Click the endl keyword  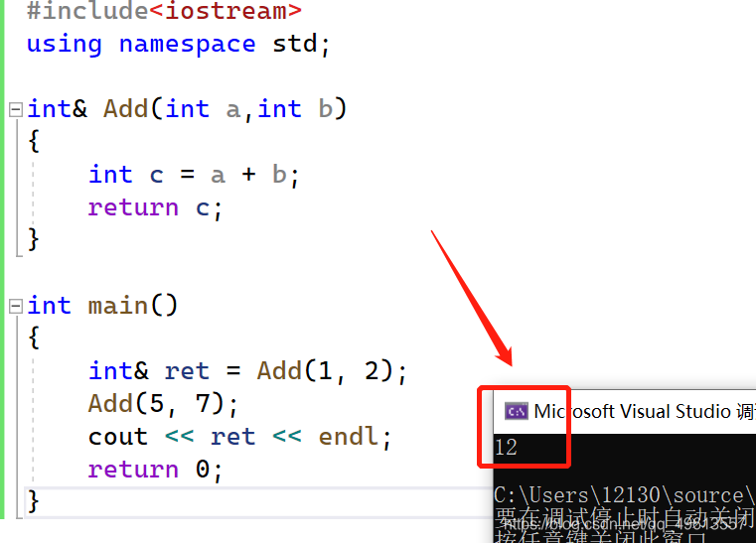click(347, 437)
